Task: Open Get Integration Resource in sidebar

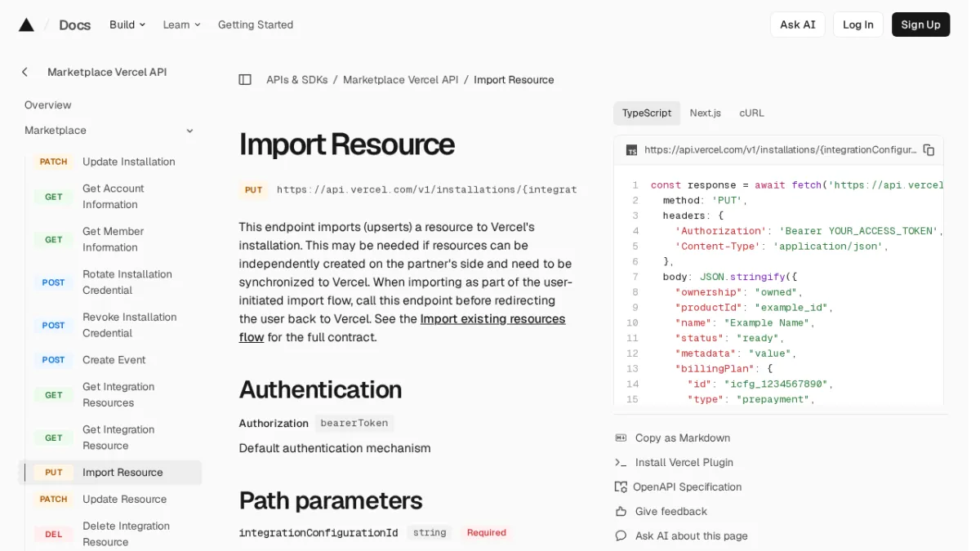Action: [110, 438]
